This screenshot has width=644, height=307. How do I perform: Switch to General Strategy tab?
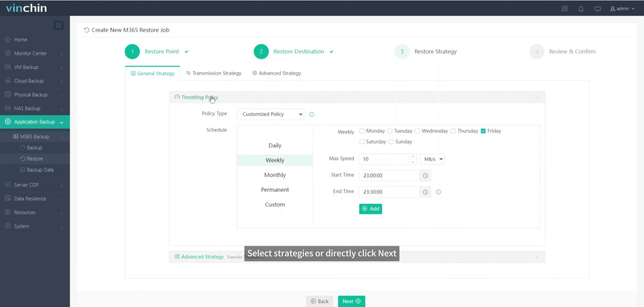[152, 73]
